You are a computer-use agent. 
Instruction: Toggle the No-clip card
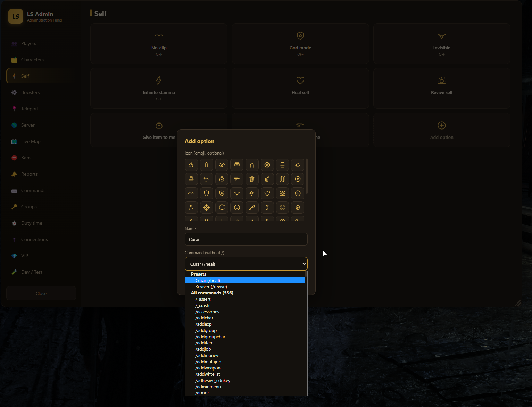(159, 43)
